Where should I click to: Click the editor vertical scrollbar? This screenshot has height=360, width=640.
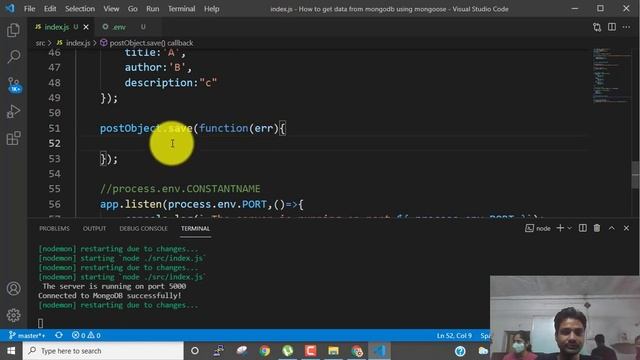(x=636, y=174)
